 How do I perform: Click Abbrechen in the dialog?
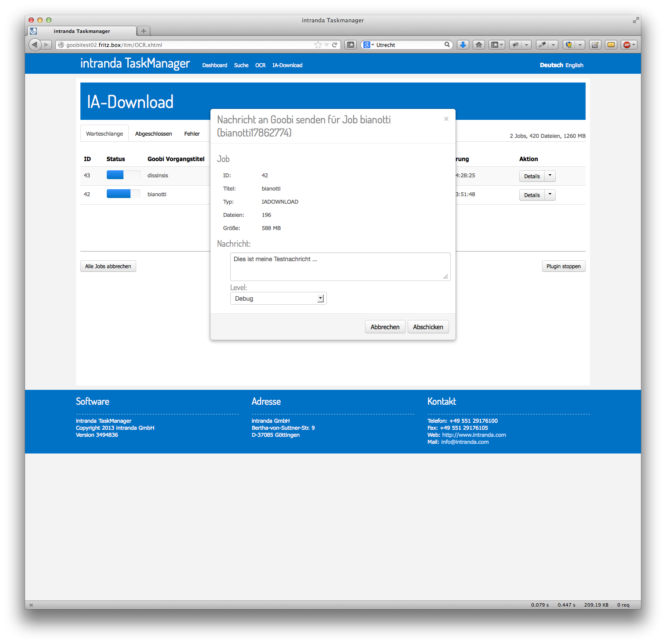coord(385,327)
